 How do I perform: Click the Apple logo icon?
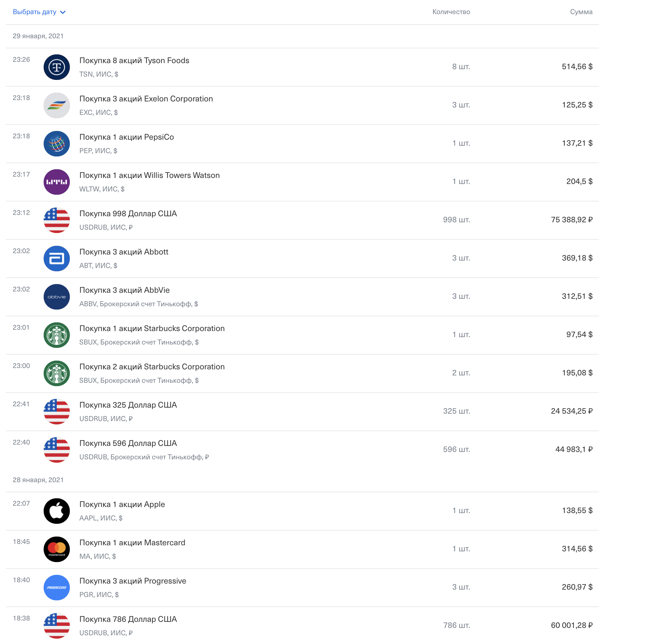57,511
